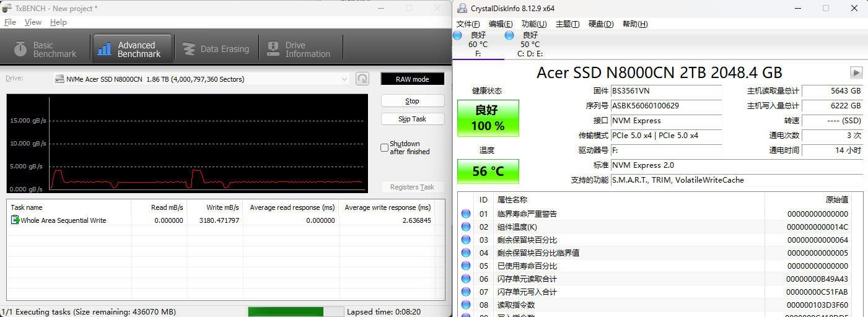Screen dimensions: 868x317
Task: Toggle the RAW mode button
Action: tap(412, 79)
